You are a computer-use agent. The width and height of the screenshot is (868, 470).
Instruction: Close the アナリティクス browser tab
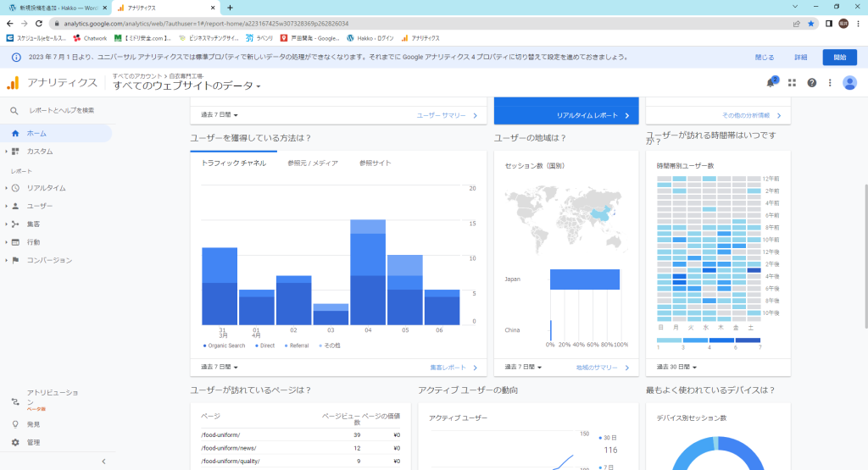[x=213, y=8]
